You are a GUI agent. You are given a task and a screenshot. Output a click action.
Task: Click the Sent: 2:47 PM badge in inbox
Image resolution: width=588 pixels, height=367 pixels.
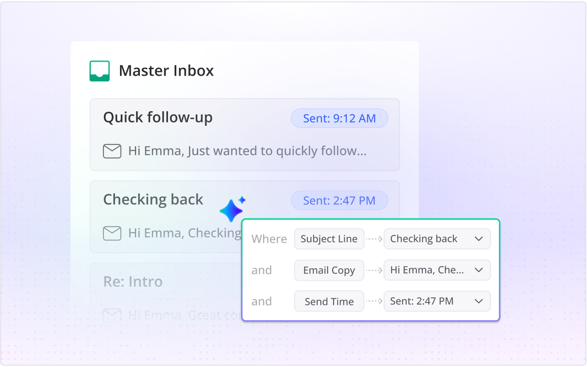pyautogui.click(x=339, y=201)
